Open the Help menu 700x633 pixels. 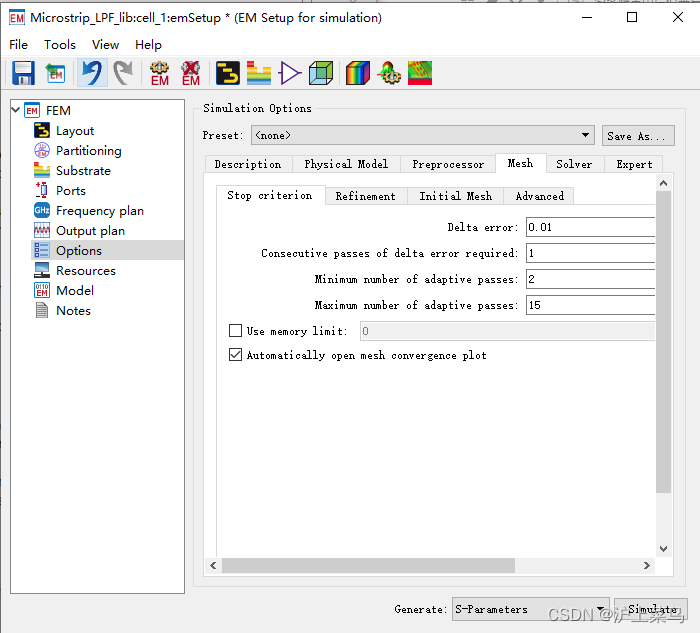[x=148, y=45]
